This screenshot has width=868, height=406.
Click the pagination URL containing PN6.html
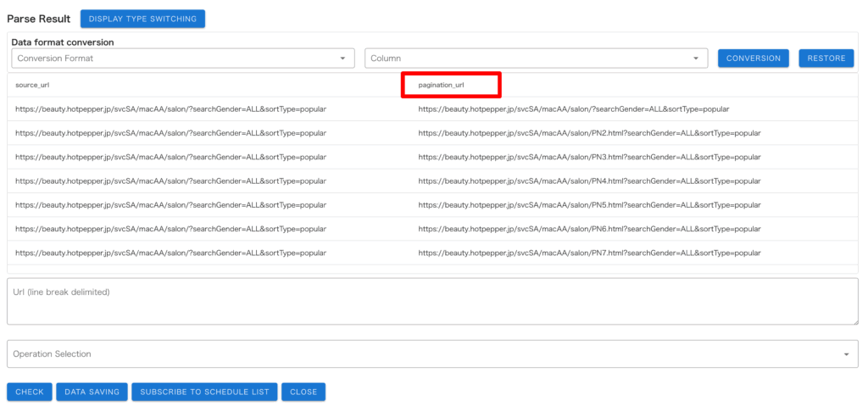(590, 229)
